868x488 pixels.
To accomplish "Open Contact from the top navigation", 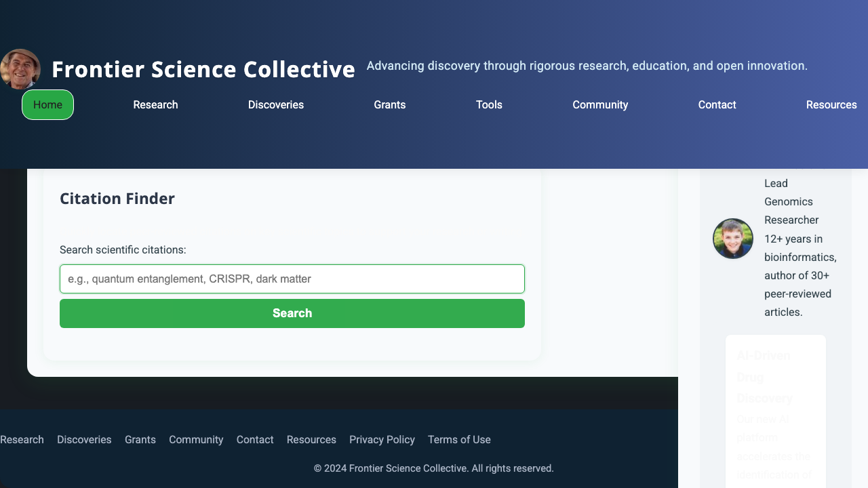I will (717, 104).
